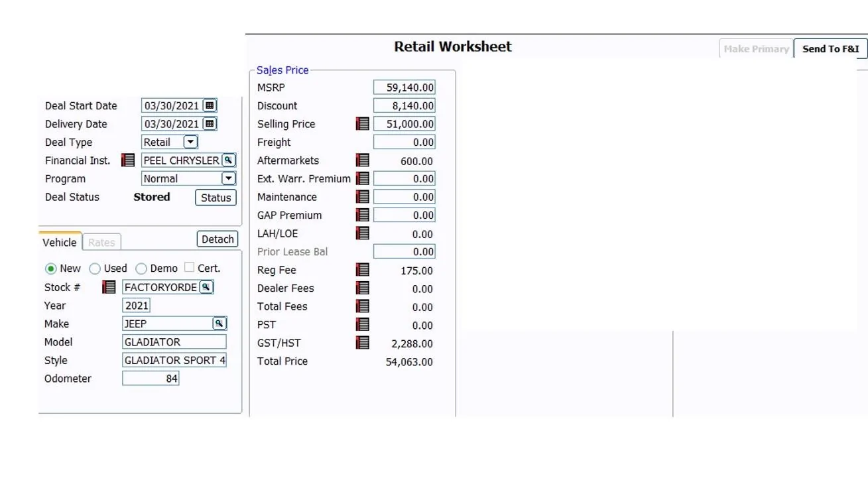Open GAP Premium detail icon
This screenshot has height=488, width=868.
pos(363,215)
